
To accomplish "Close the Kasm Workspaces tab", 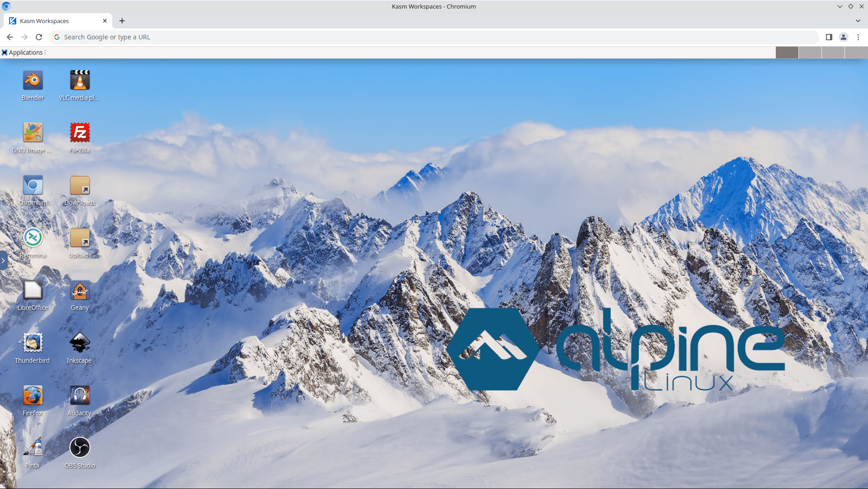I will 105,21.
